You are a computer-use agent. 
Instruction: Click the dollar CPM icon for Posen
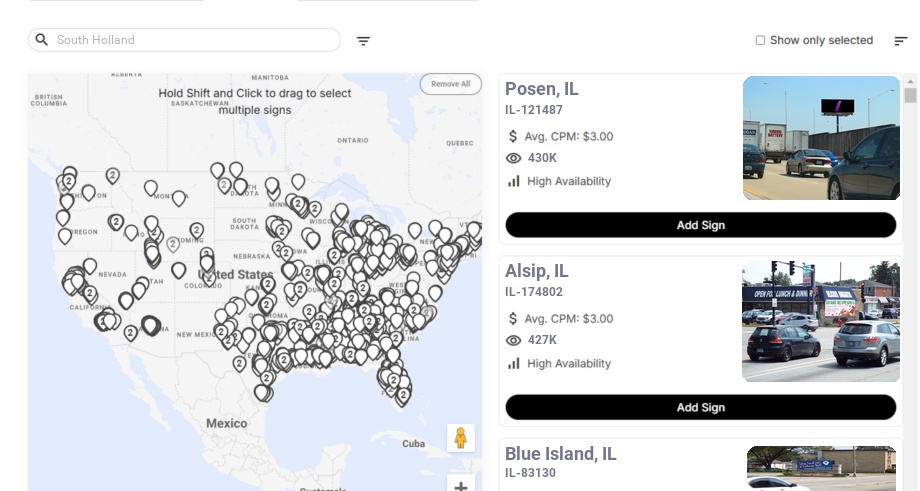point(513,136)
